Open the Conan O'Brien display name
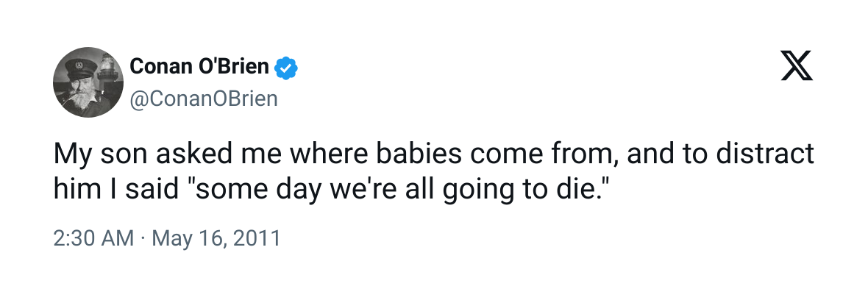868x300 pixels. 199,68
